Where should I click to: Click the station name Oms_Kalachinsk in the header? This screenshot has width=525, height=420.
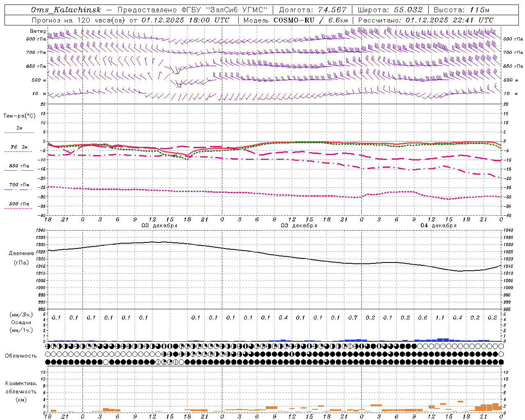point(66,10)
